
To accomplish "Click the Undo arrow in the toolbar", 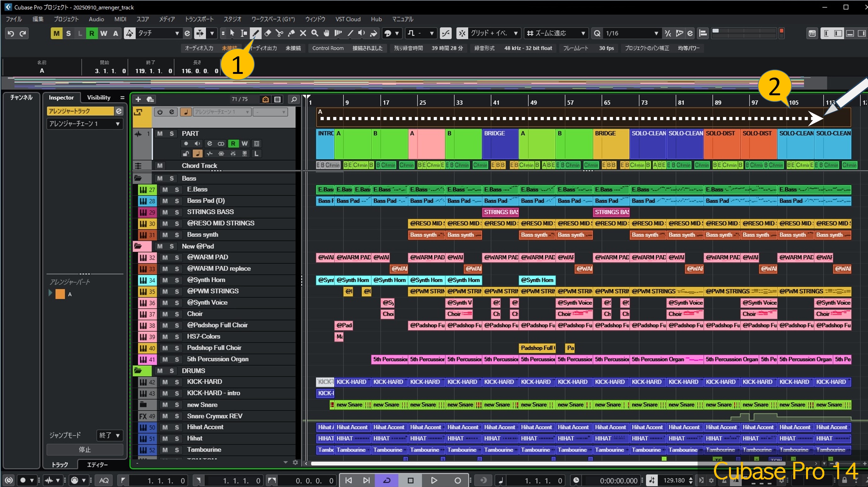I will 11,33.
